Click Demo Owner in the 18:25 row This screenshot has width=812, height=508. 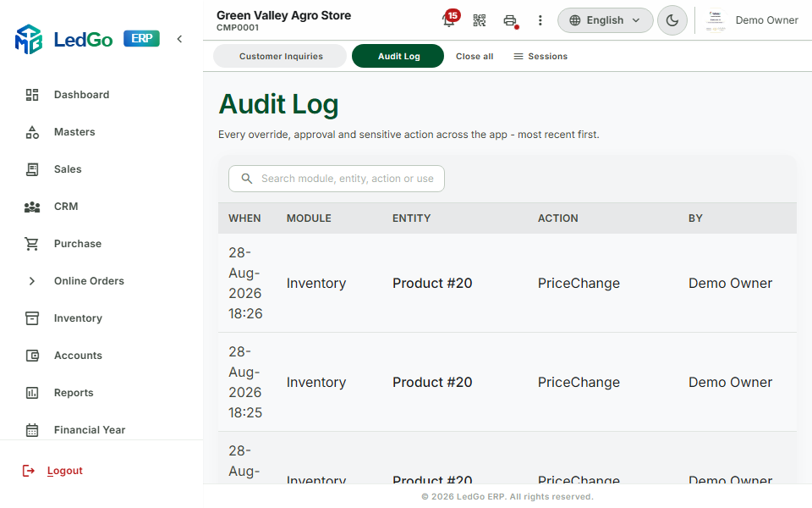[x=730, y=382]
